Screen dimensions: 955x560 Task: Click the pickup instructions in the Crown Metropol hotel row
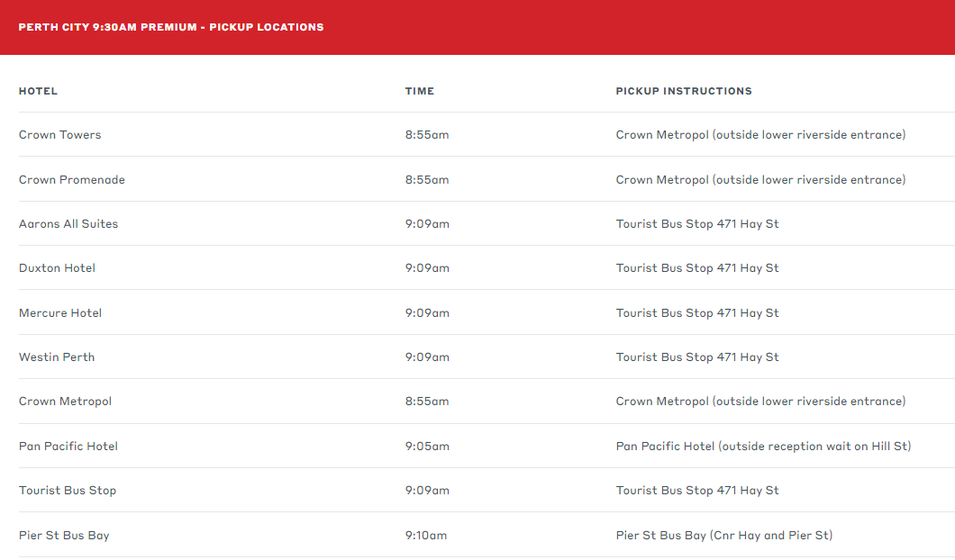[760, 402]
